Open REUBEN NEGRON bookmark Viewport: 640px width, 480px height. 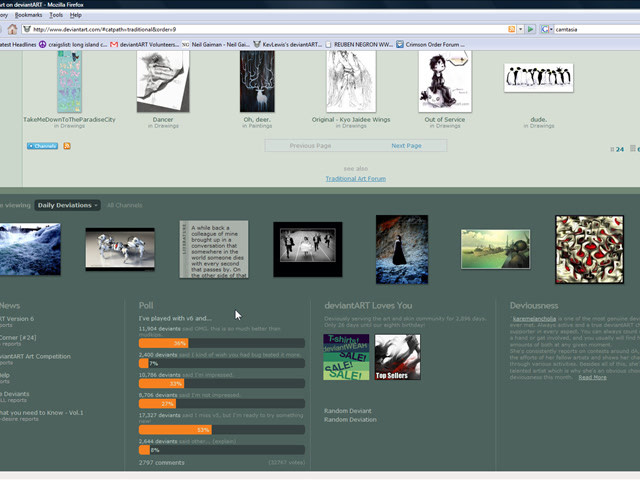pyautogui.click(x=359, y=44)
